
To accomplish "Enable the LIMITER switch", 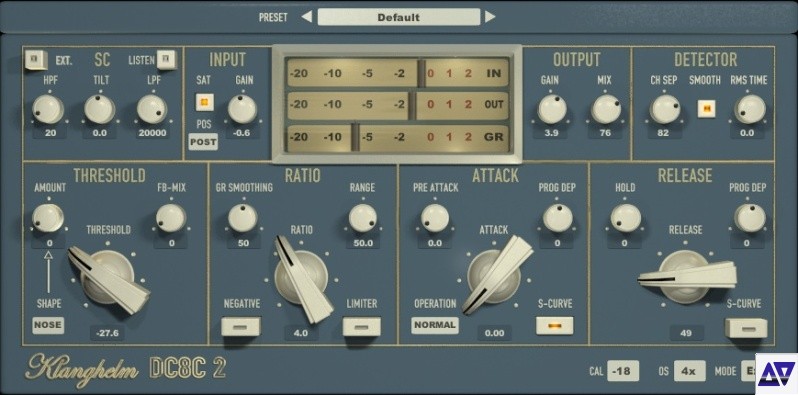I will pyautogui.click(x=361, y=327).
